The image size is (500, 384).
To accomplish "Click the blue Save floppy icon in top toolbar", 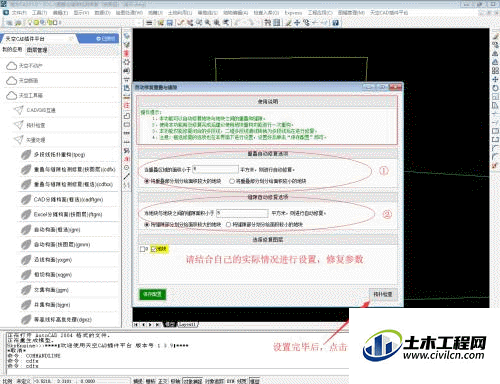I will (x=170, y=23).
